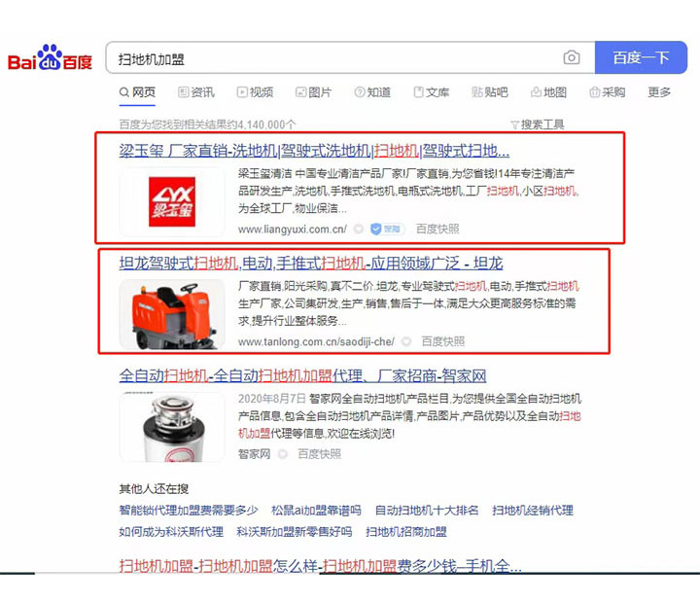Open 百度快照 for tanlong result
700x602 pixels.
(443, 341)
